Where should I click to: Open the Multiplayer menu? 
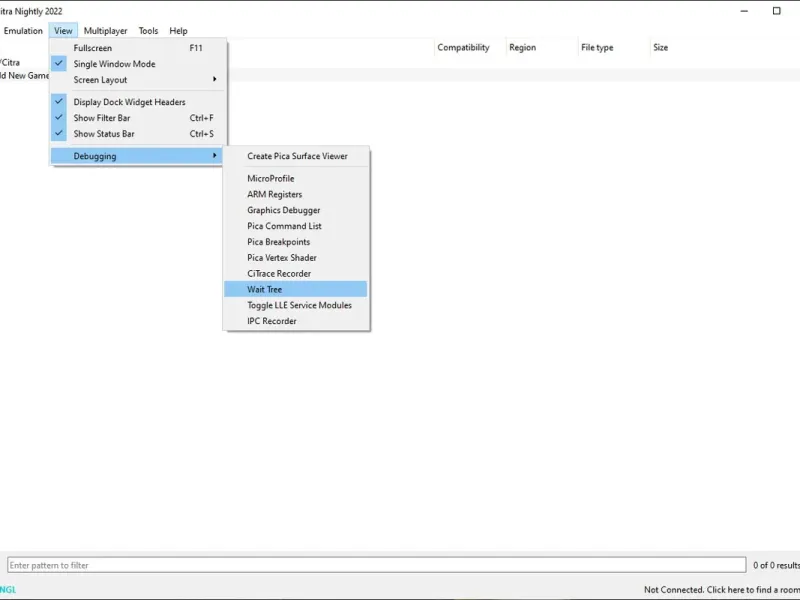(x=105, y=31)
